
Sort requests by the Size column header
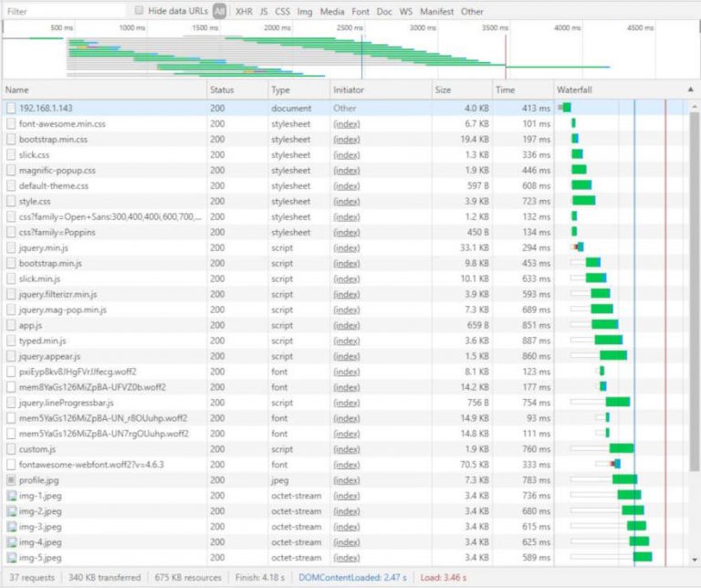pyautogui.click(x=443, y=89)
